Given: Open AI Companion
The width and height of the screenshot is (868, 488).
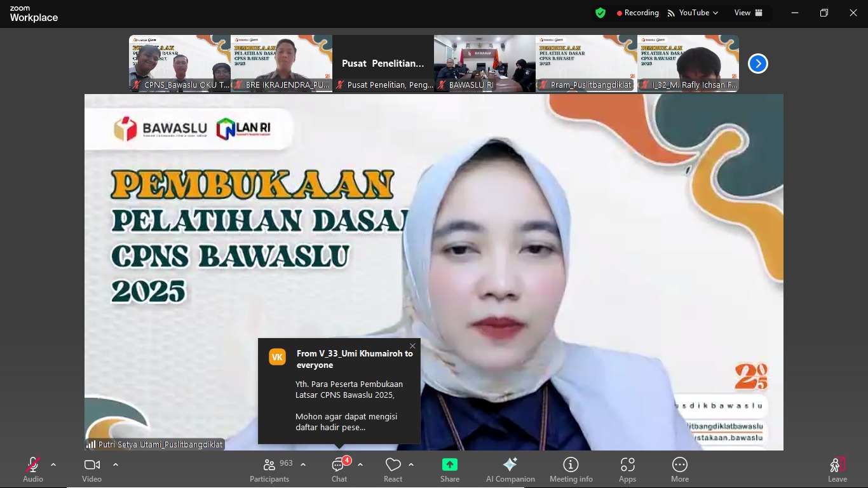Looking at the screenshot, I should pyautogui.click(x=510, y=470).
